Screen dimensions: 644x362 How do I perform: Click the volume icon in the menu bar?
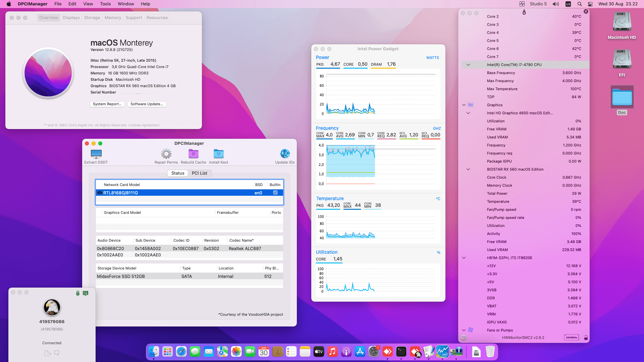click(x=556, y=4)
